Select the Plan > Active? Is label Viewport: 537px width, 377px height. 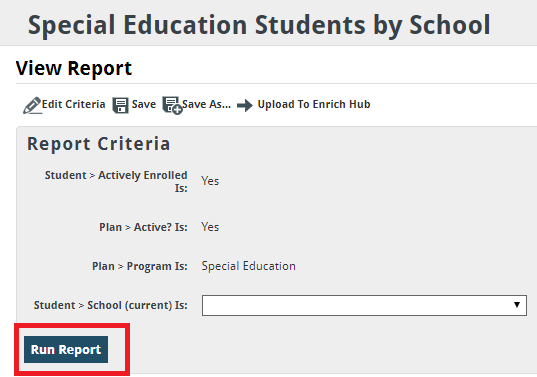(143, 227)
